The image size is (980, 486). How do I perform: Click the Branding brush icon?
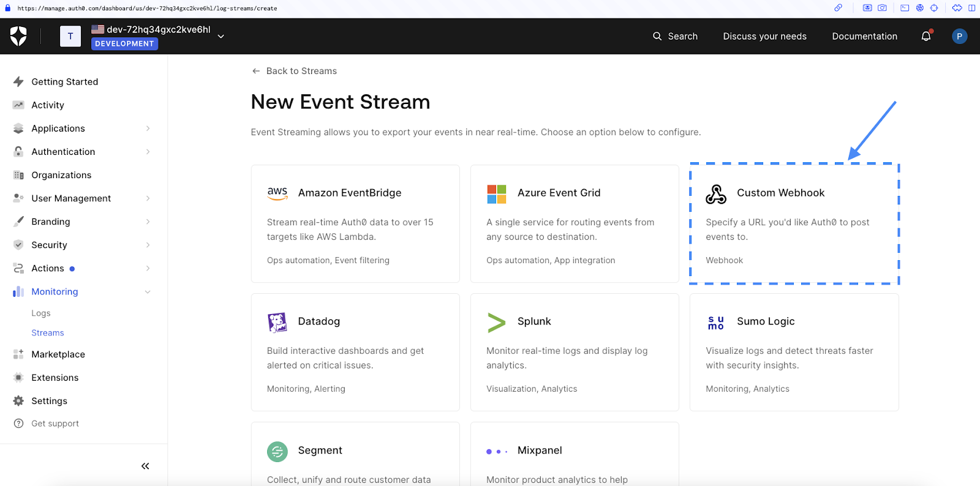coord(18,222)
